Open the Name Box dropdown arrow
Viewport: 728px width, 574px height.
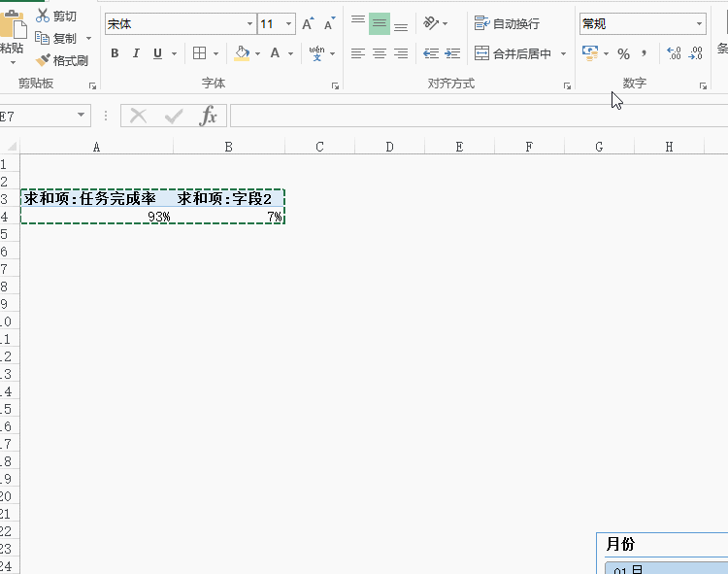tap(82, 117)
